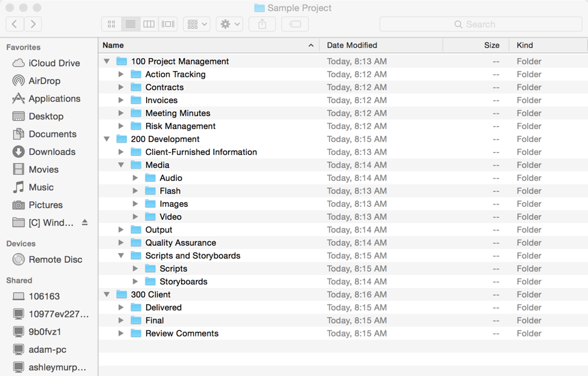Open iCloud Drive in sidebar
Screen dimensions: 588x376
click(x=46, y=63)
